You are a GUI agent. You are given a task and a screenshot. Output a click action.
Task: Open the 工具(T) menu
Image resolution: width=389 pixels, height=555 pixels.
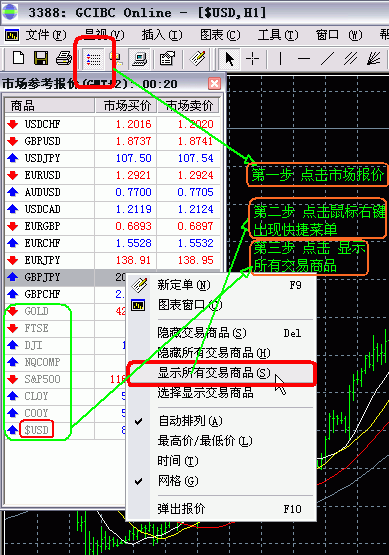278,35
